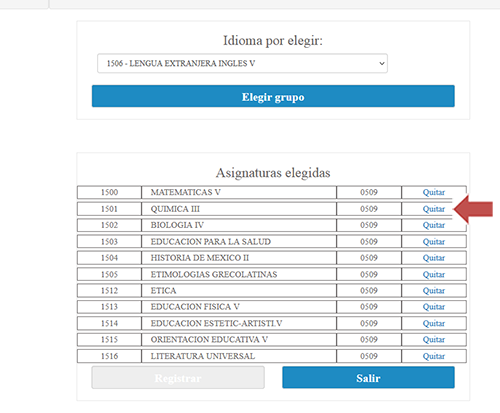Click Quitar for LITERATURA UNIVERSAL
Screen dimensions: 500x413
434,356
